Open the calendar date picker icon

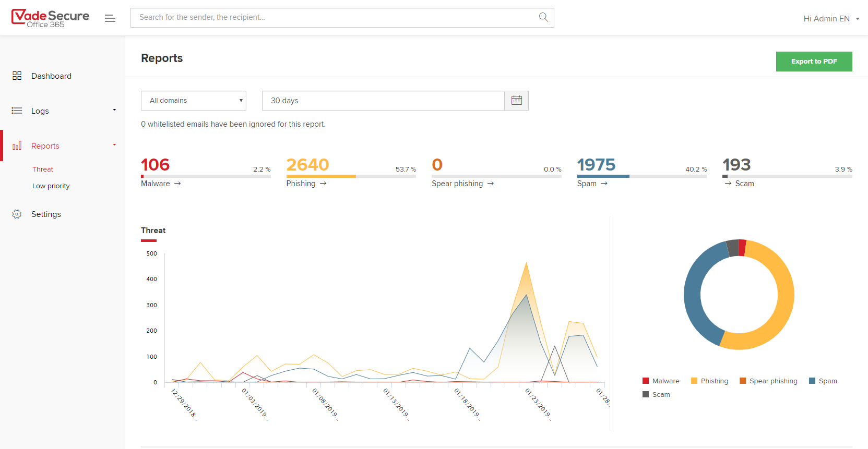(x=516, y=101)
